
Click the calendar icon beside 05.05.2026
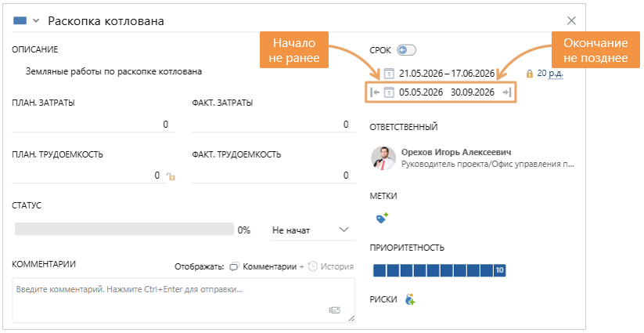[x=389, y=92]
